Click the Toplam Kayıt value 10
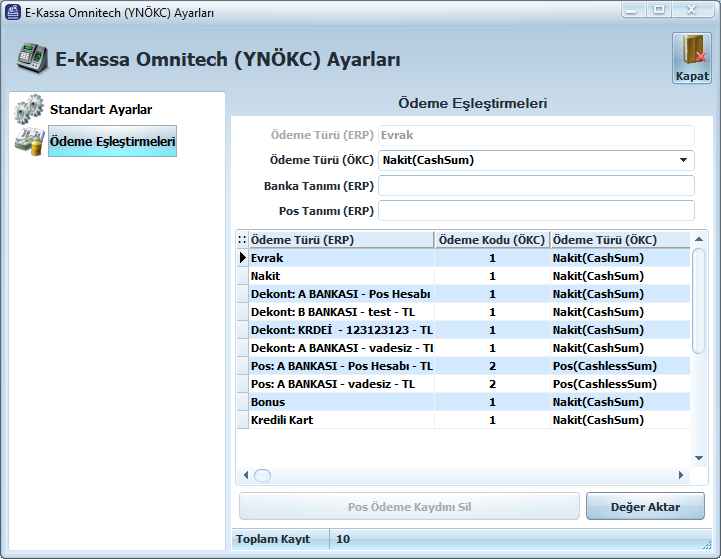The image size is (721, 559). (343, 539)
